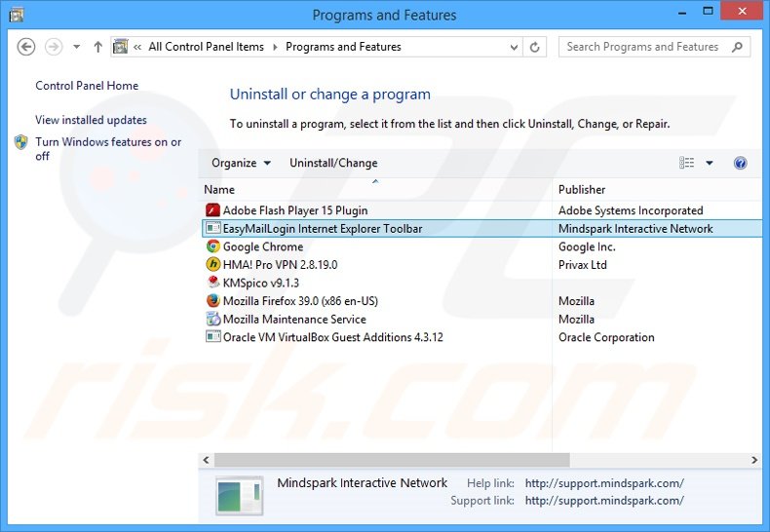Click the horizontal scrollbar left arrow
The width and height of the screenshot is (770, 532).
tap(207, 460)
